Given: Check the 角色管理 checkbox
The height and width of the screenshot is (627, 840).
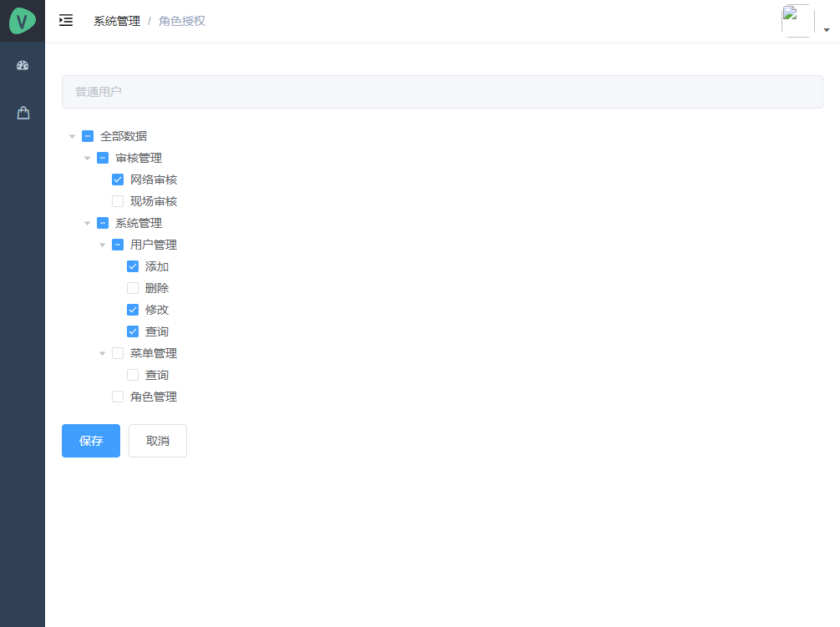Looking at the screenshot, I should pos(118,397).
